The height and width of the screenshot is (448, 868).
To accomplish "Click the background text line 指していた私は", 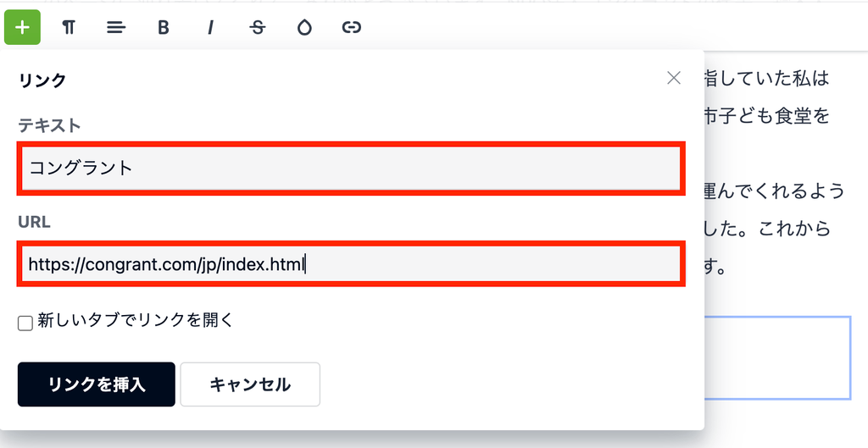I will tap(766, 79).
